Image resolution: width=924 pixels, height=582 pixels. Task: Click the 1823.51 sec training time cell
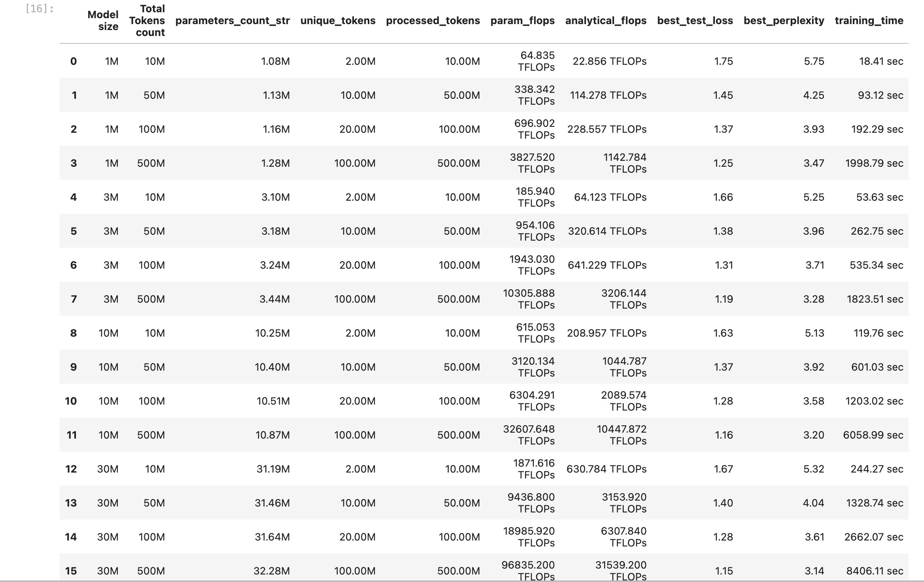875,299
